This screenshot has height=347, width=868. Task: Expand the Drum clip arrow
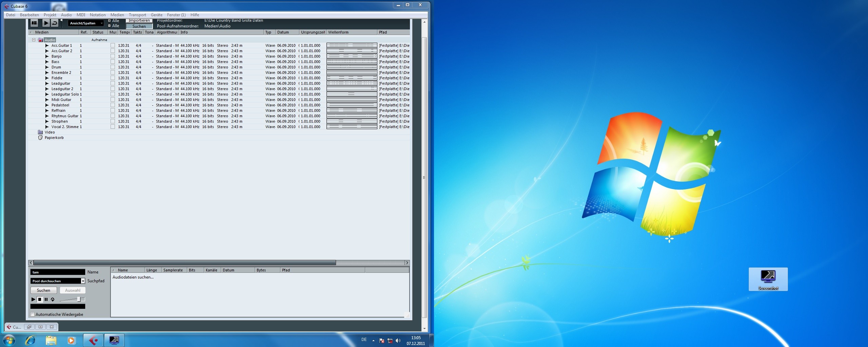(47, 67)
